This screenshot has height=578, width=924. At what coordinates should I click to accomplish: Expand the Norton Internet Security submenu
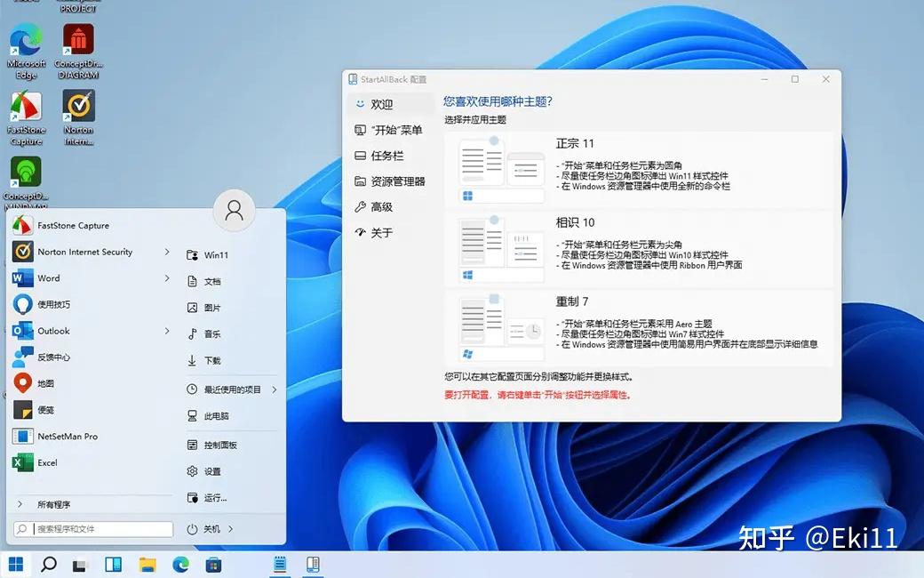tap(165, 252)
